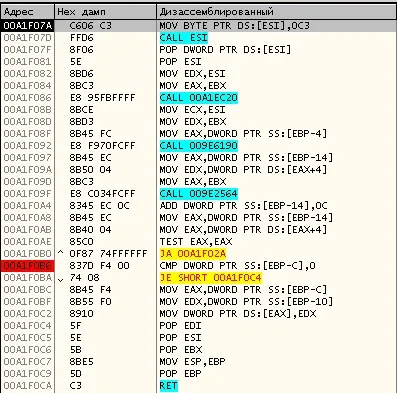The height and width of the screenshot is (393, 397).
Task: Click hex bytes E8 C034FCFF
Action: pos(102,194)
